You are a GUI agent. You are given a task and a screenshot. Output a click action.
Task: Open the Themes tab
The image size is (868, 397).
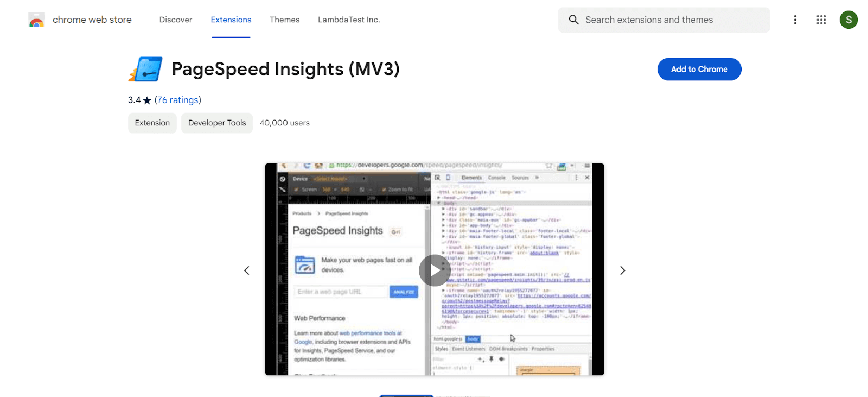(285, 20)
